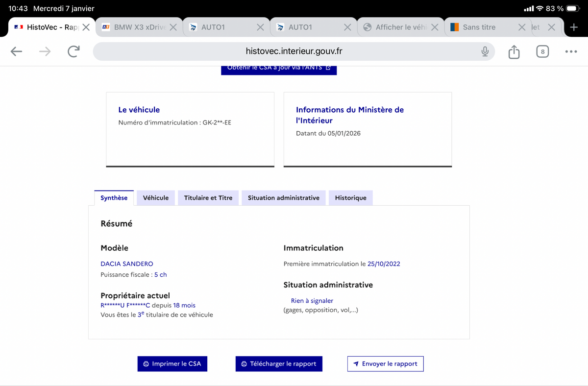This screenshot has width=588, height=386.
Task: Close the HistoVec tab
Action: tap(86, 27)
